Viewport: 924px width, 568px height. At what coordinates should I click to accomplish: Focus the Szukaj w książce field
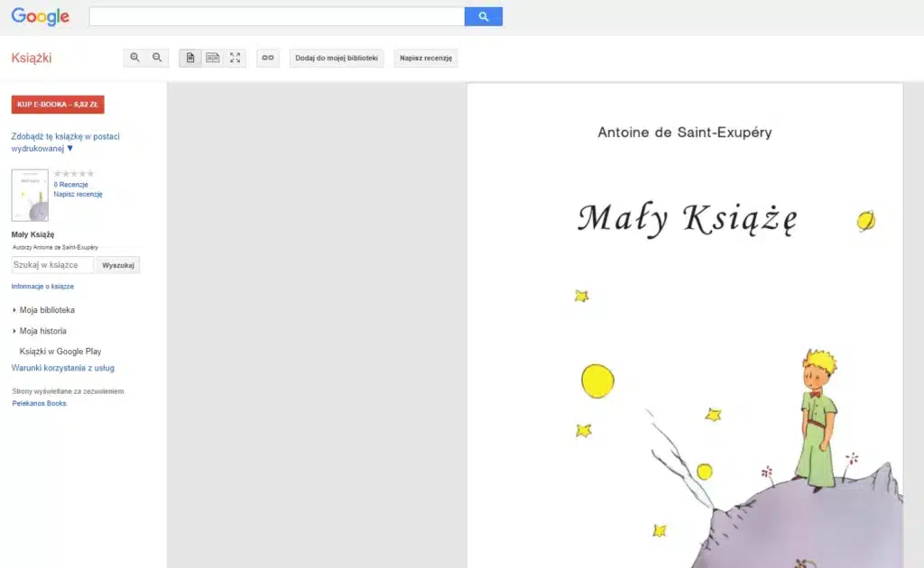point(52,265)
